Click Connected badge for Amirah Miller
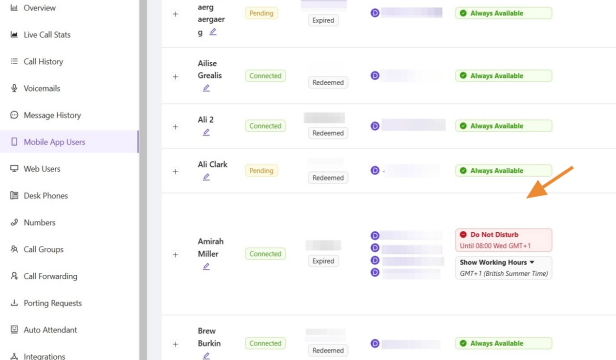 click(265, 254)
